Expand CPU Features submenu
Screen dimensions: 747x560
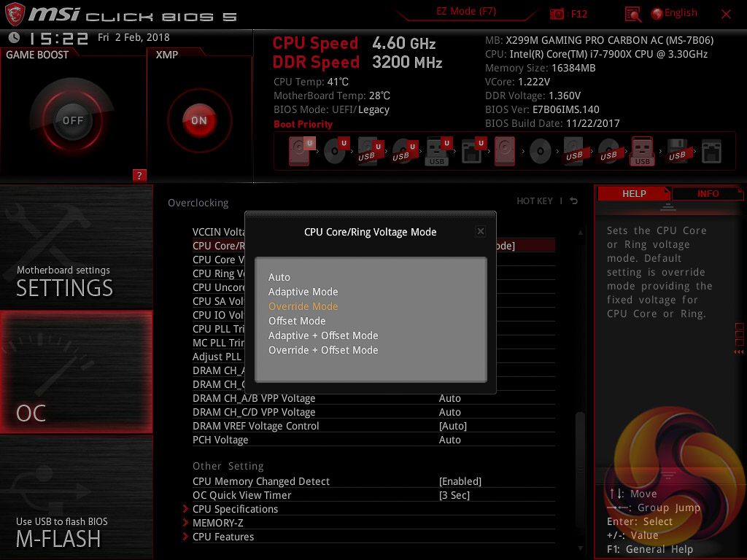223,537
